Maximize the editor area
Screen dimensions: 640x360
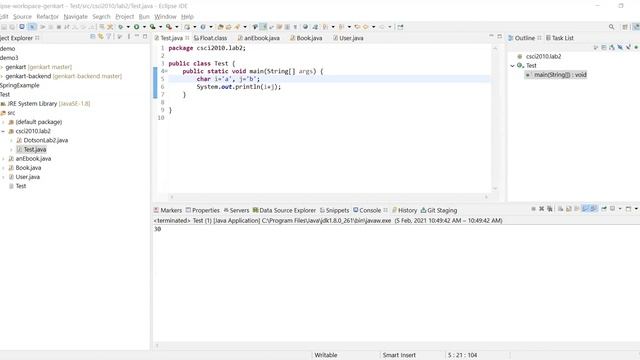click(500, 36)
